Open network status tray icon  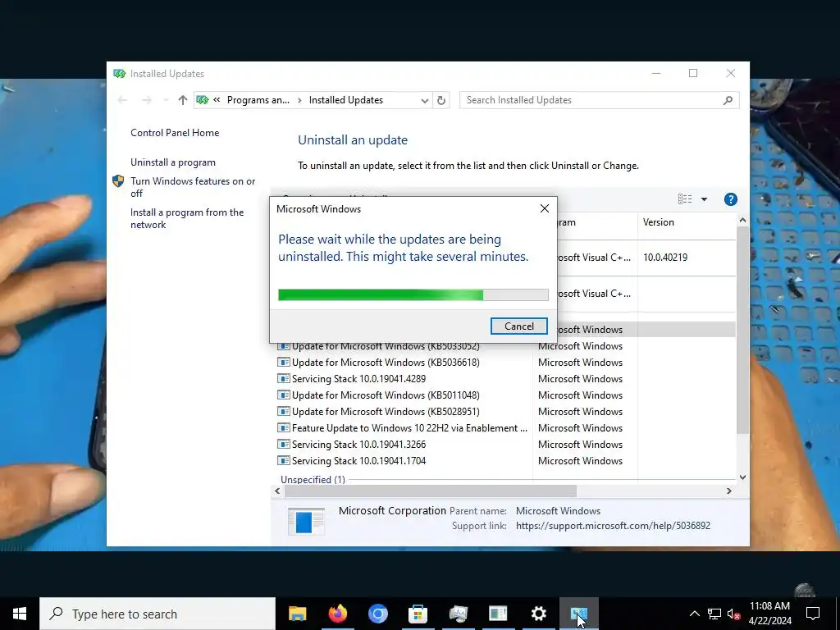(714, 614)
